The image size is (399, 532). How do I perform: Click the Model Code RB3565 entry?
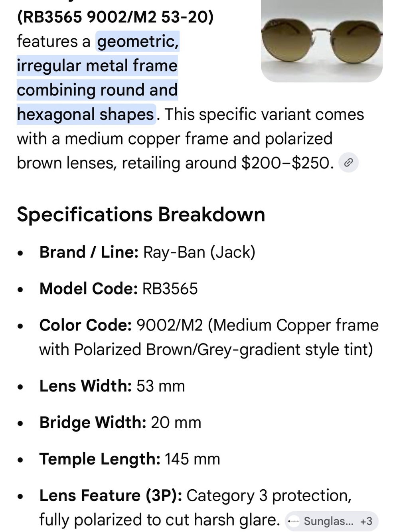tap(119, 289)
